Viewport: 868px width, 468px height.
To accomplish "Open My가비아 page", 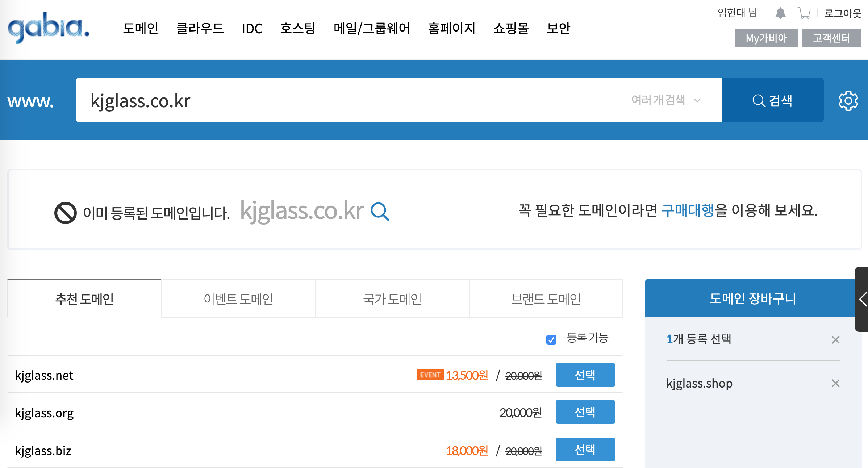I will click(x=766, y=38).
